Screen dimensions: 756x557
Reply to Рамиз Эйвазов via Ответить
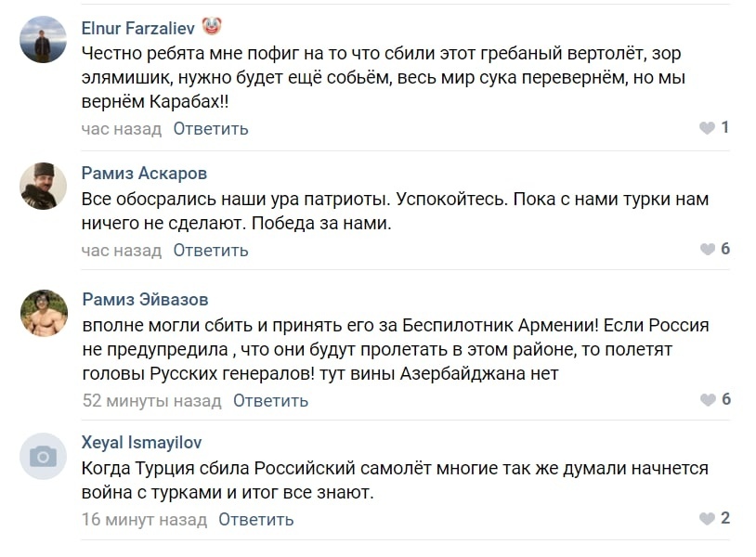pyautogui.click(x=270, y=400)
